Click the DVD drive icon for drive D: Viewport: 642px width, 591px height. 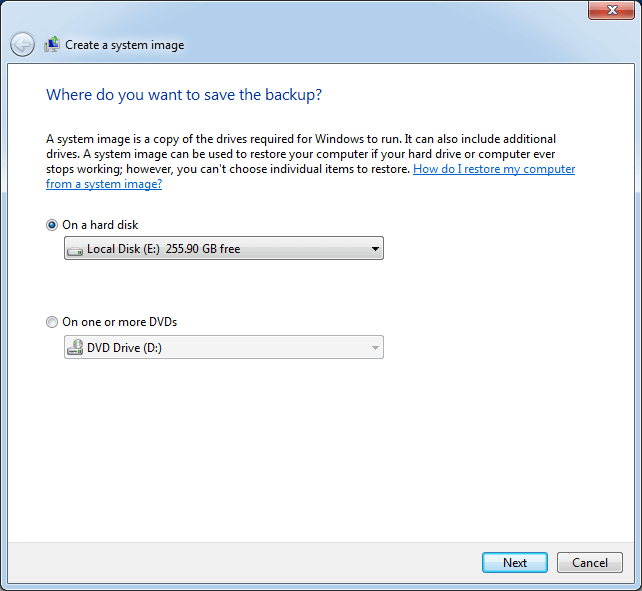75,348
